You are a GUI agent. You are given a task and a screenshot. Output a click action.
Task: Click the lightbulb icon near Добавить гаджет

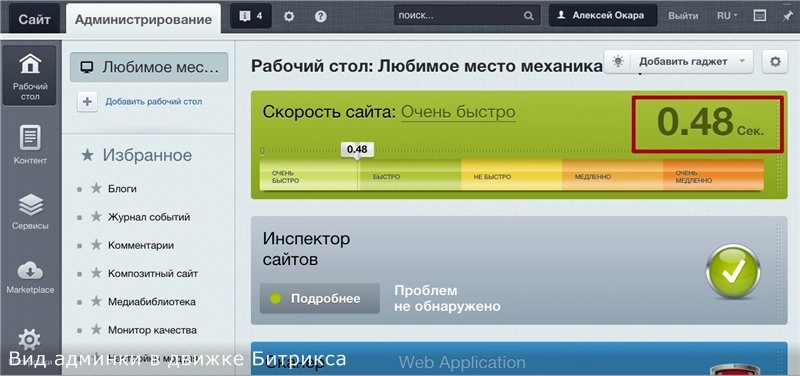[618, 62]
